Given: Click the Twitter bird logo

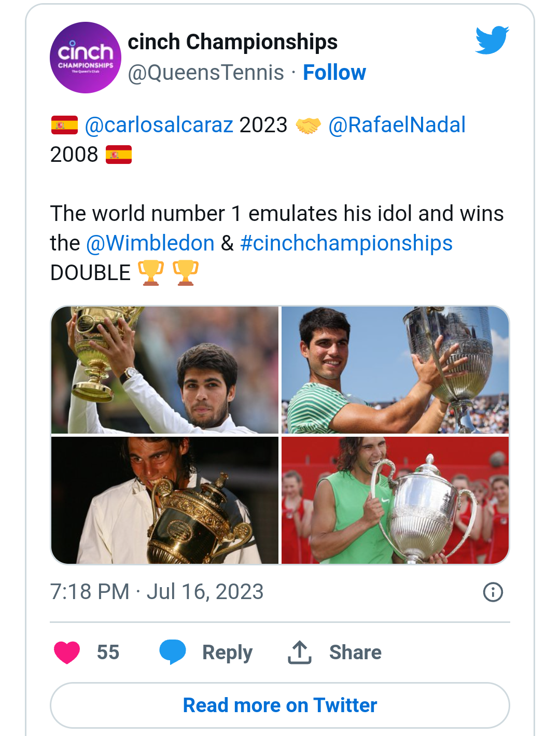Looking at the screenshot, I should point(492,40).
